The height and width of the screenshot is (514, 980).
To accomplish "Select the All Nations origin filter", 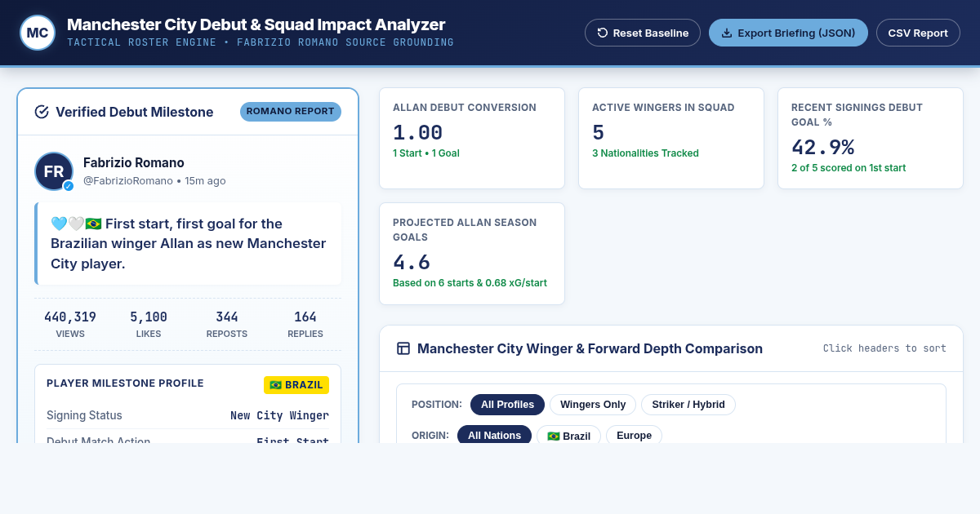I will point(494,435).
